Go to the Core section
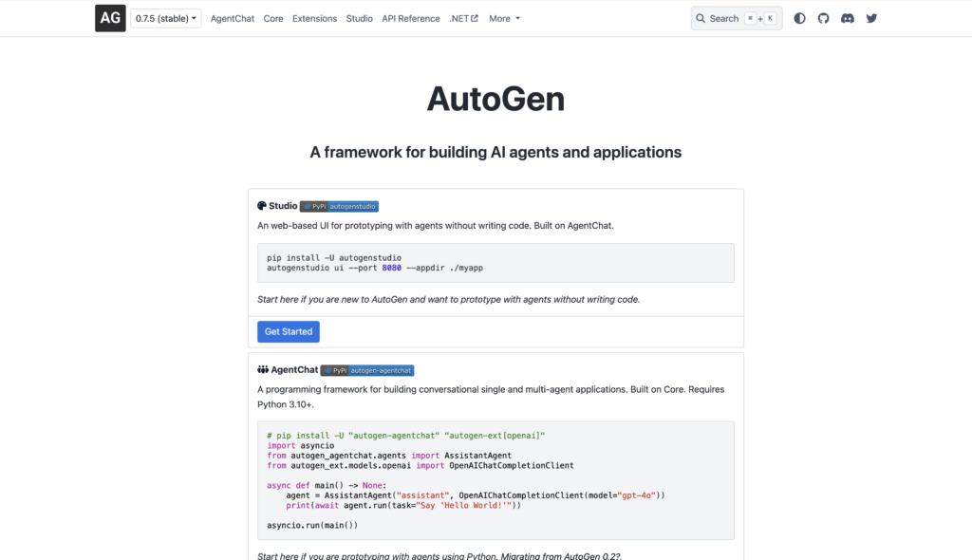The width and height of the screenshot is (972, 560). [x=272, y=19]
